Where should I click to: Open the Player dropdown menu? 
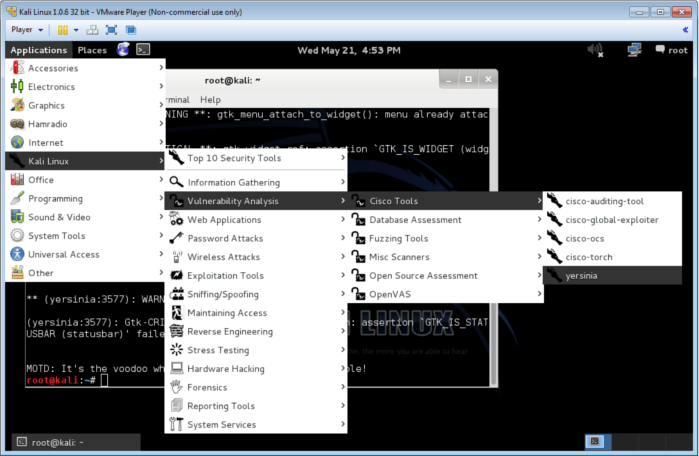[26, 30]
